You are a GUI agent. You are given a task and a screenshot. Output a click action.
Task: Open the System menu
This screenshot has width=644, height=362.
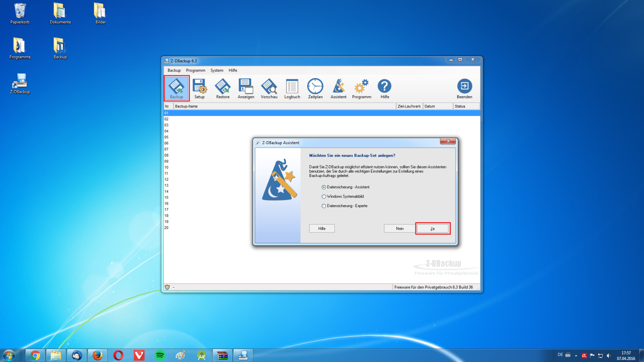pos(217,70)
